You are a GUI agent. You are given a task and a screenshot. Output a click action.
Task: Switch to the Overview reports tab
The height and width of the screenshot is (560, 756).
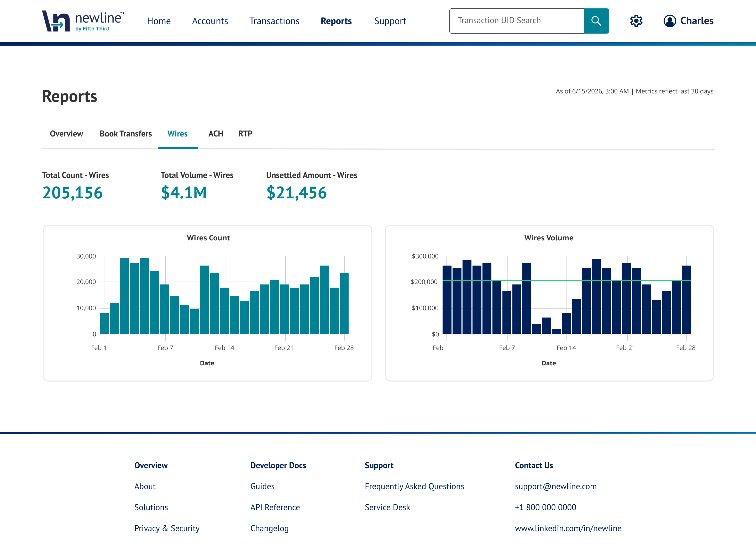66,134
